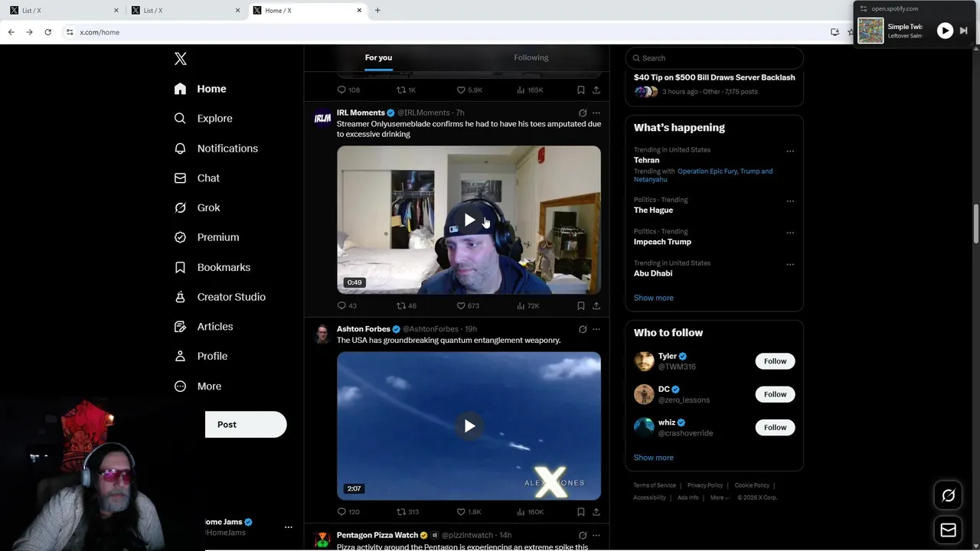Skip to next track in Spotify mini player
The width and height of the screenshot is (980, 551).
click(964, 31)
